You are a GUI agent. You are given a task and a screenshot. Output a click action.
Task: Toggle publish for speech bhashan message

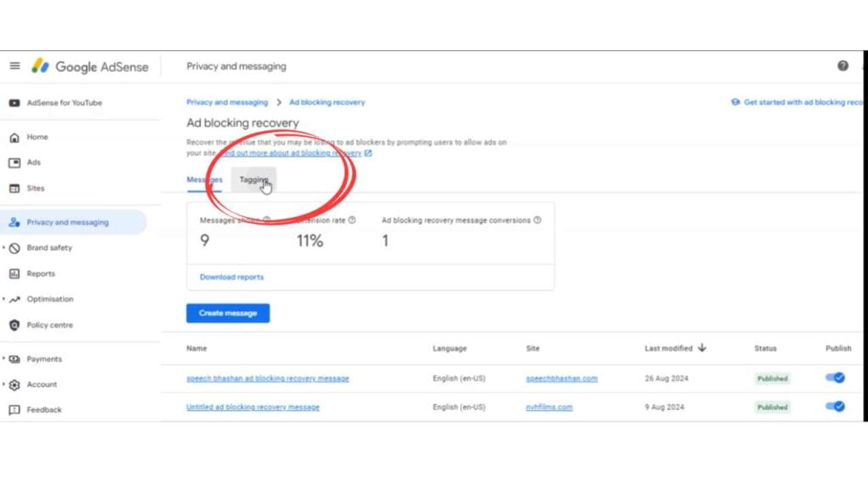(835, 378)
